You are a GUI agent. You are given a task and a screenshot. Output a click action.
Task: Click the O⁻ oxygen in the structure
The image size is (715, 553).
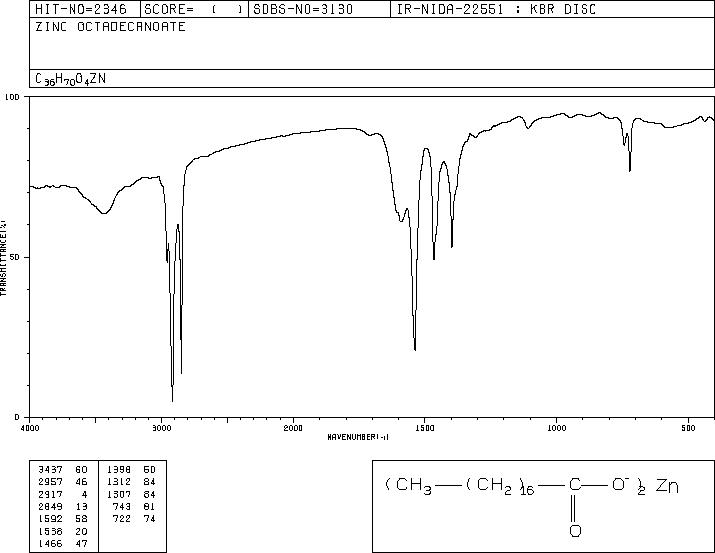coord(620,483)
